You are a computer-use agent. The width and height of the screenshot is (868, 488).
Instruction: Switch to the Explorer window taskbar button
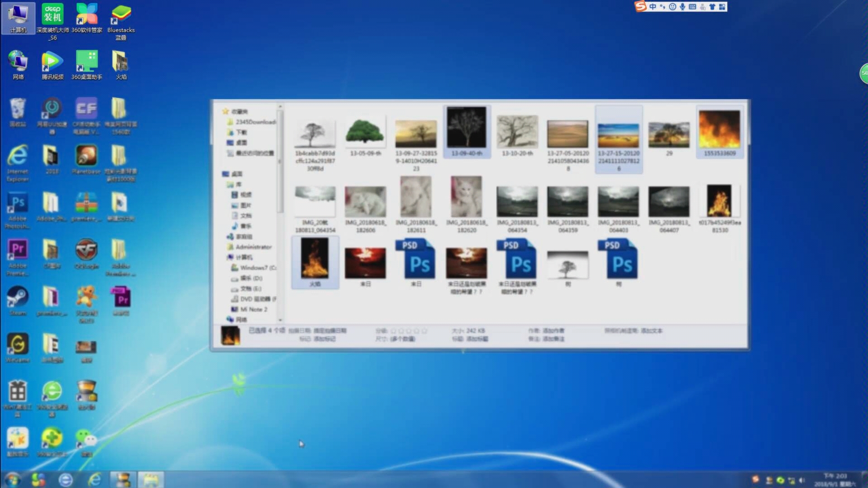pos(151,479)
